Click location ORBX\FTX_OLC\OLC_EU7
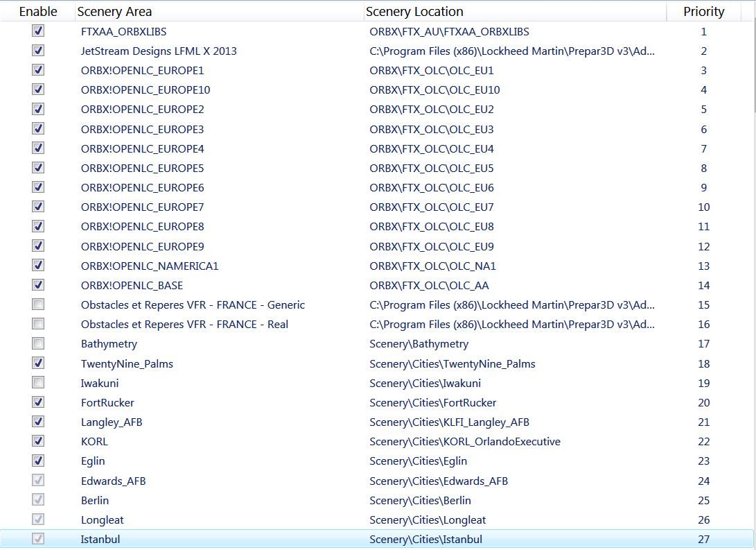This screenshot has width=756, height=550. tap(432, 207)
